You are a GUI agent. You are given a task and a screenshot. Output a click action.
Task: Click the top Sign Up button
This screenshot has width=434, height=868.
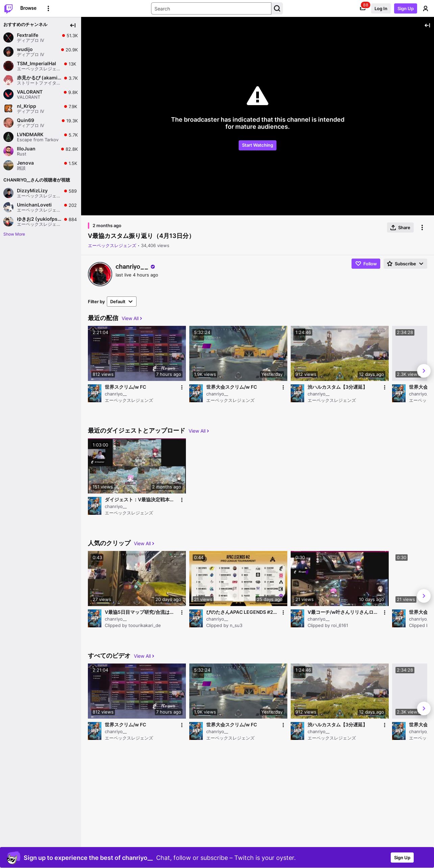(406, 8)
